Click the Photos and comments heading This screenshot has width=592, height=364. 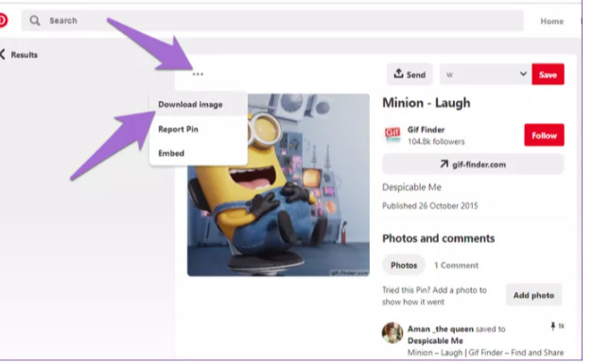pyautogui.click(x=439, y=238)
